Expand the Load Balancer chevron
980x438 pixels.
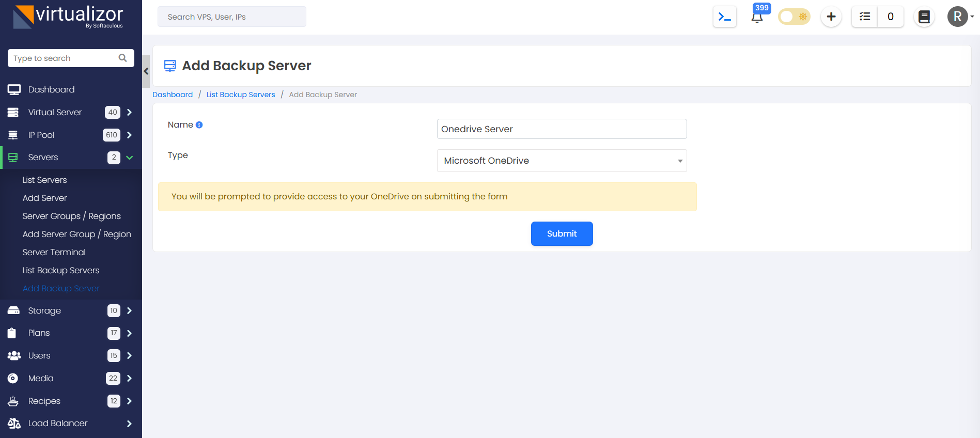point(129,424)
